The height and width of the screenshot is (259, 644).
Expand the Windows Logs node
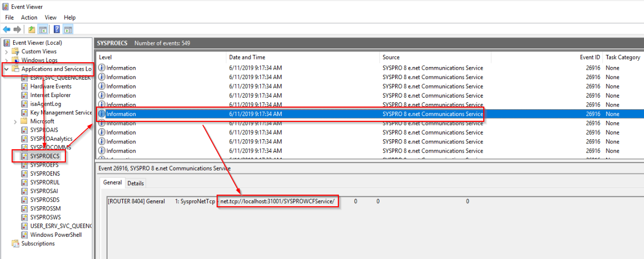point(6,60)
